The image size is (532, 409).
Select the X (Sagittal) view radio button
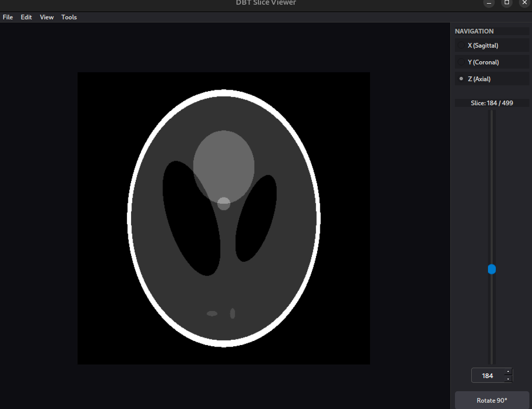(461, 46)
